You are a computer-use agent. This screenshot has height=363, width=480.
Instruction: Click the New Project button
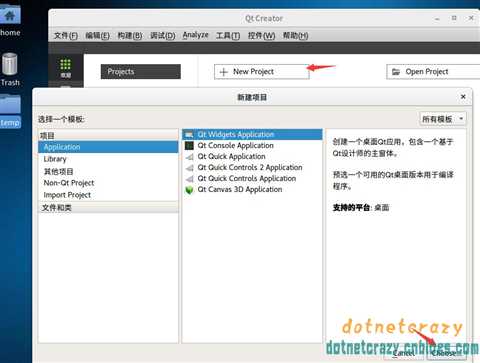(262, 72)
